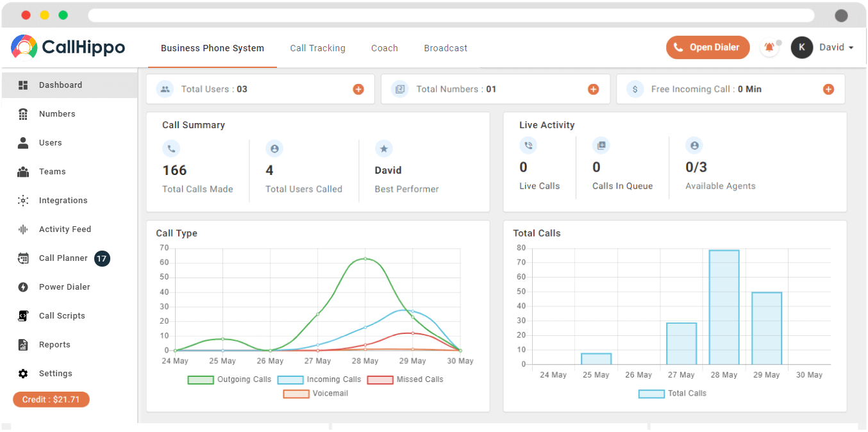Click the Credit $21.71 button
This screenshot has height=432, width=868.
[x=51, y=399]
